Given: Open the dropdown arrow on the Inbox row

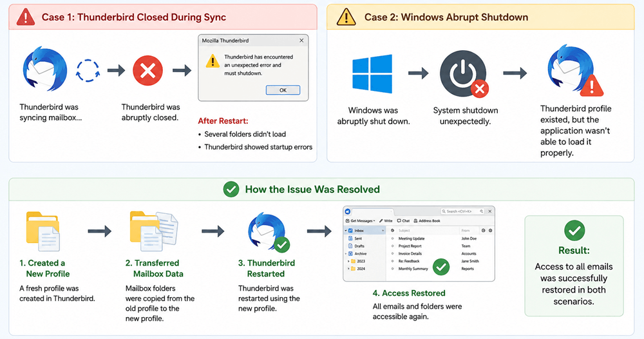Looking at the screenshot, I should point(383,231).
